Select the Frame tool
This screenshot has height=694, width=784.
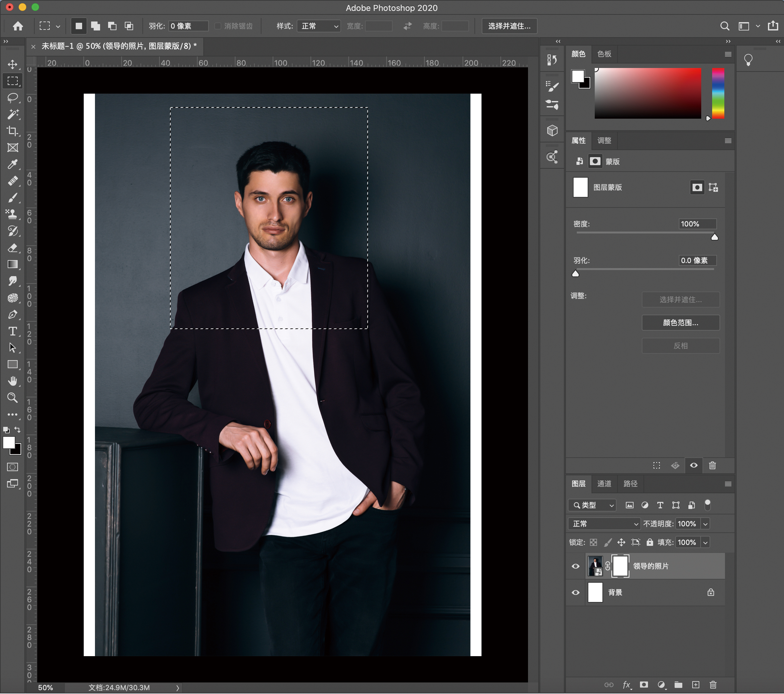pos(13,148)
